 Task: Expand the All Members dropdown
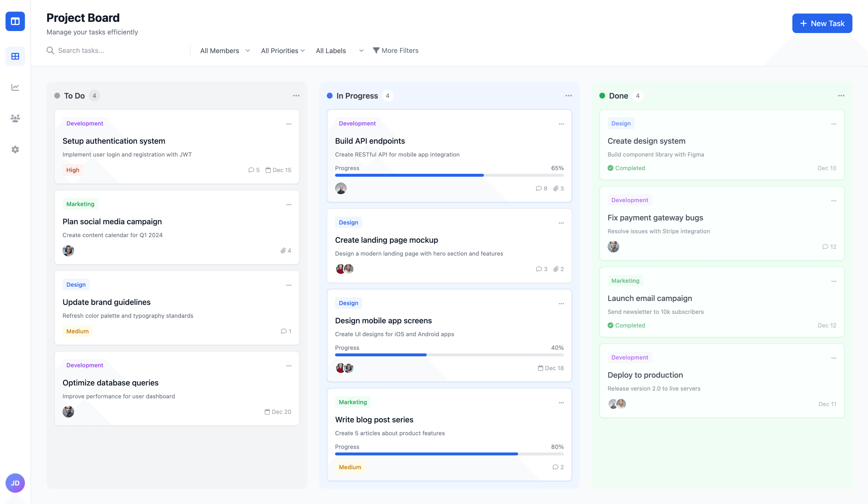coord(225,51)
